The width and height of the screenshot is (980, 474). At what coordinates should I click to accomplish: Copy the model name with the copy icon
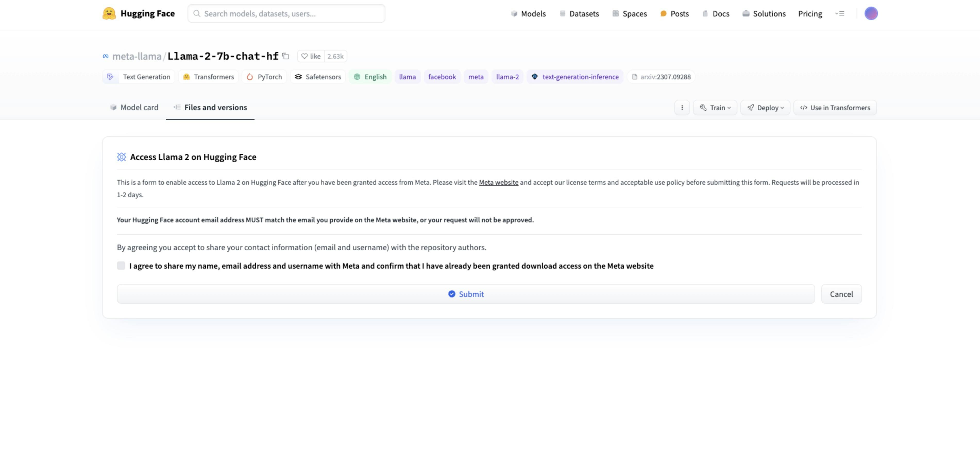point(286,56)
